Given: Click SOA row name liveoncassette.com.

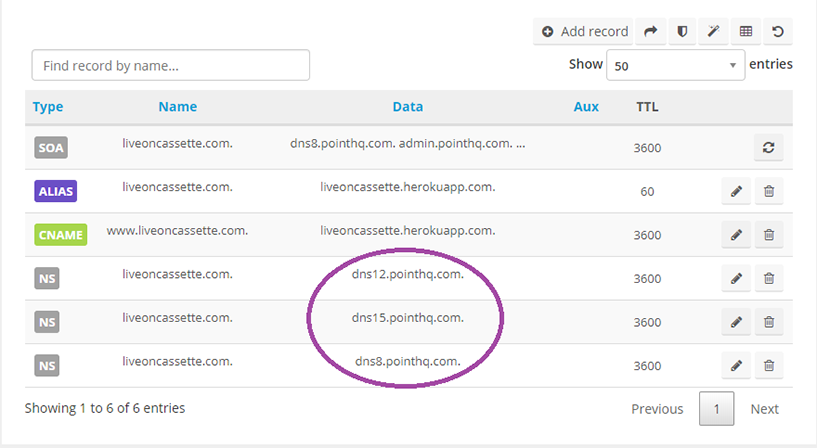Looking at the screenshot, I should coord(177,144).
